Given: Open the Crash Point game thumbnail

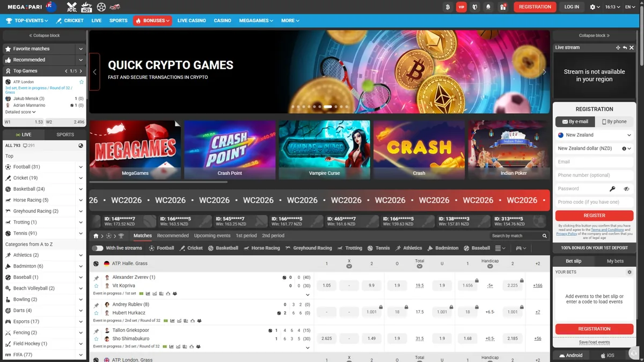Looking at the screenshot, I should (x=230, y=150).
